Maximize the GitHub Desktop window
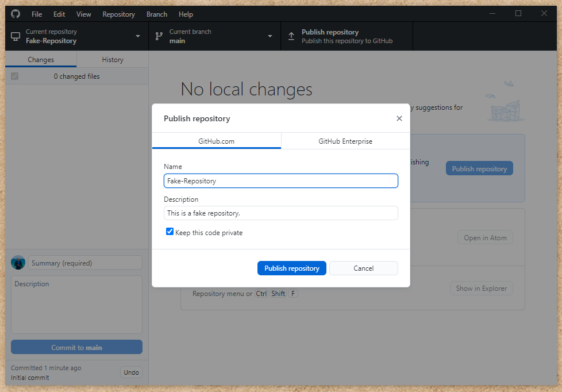Screen dimensions: 562x392 (518, 14)
